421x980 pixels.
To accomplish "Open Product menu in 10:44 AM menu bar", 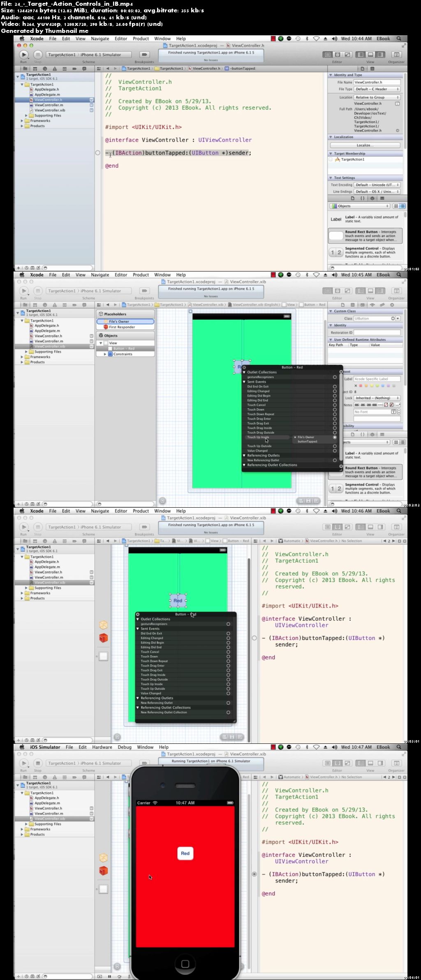I will click(141, 39).
